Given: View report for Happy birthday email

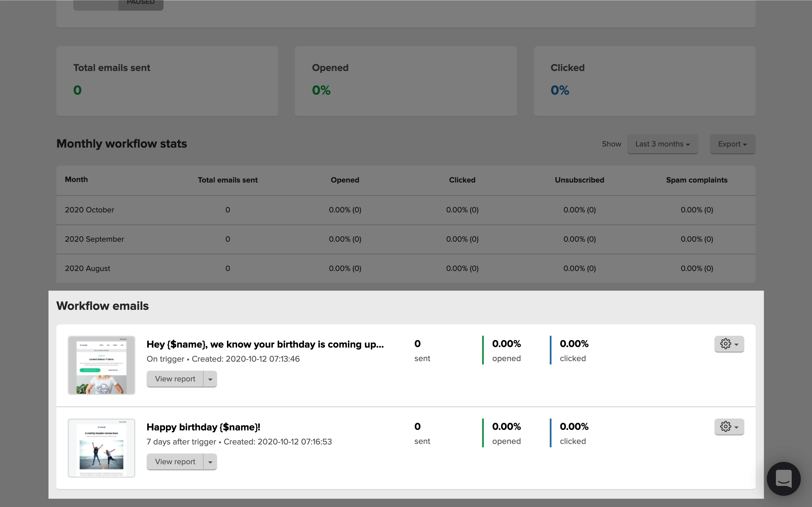Looking at the screenshot, I should click(x=175, y=462).
